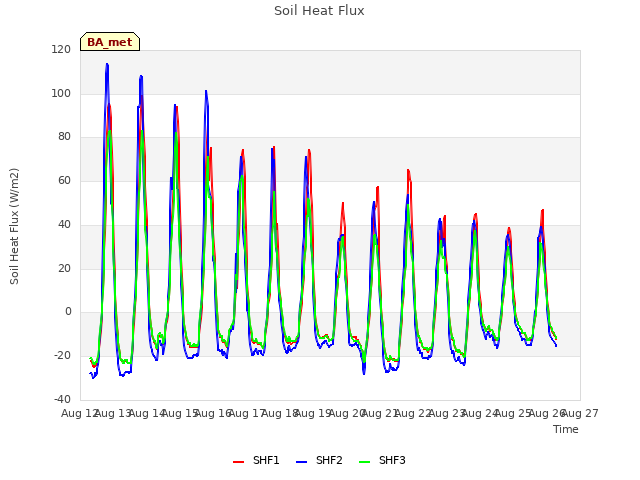640x480 pixels.
Task: Click the BA_met annotation label
Action: click(x=110, y=42)
